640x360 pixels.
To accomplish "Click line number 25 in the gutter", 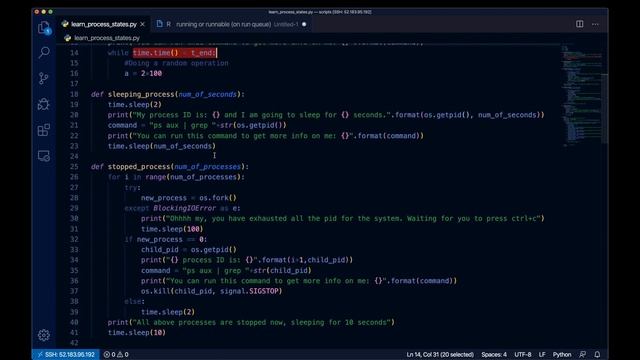I will pyautogui.click(x=73, y=167).
